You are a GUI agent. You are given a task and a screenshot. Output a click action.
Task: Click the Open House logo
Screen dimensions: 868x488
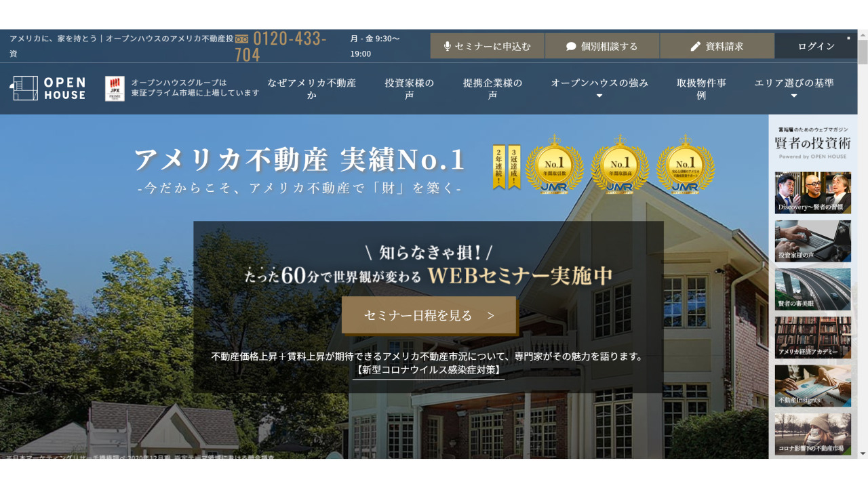(x=47, y=88)
